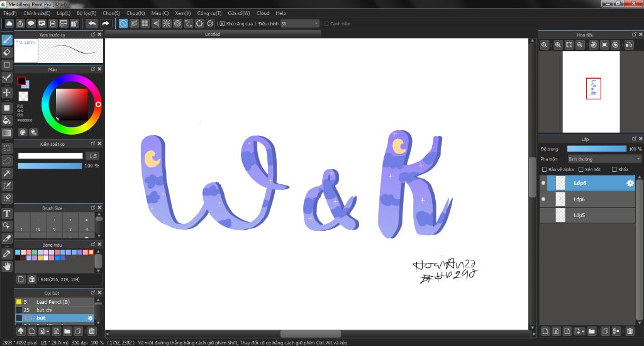The height and width of the screenshot is (346, 644).
Task: Open Điều chỉnh correction dropdown
Action: (x=300, y=24)
